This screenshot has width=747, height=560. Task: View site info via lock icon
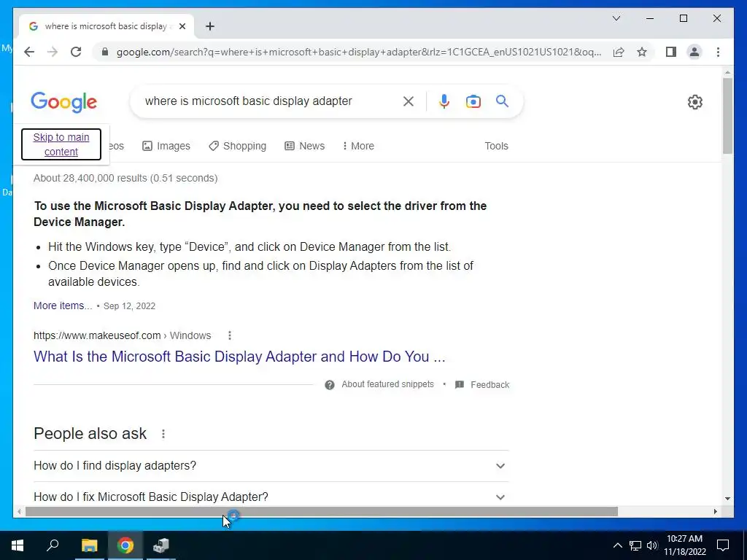105,52
